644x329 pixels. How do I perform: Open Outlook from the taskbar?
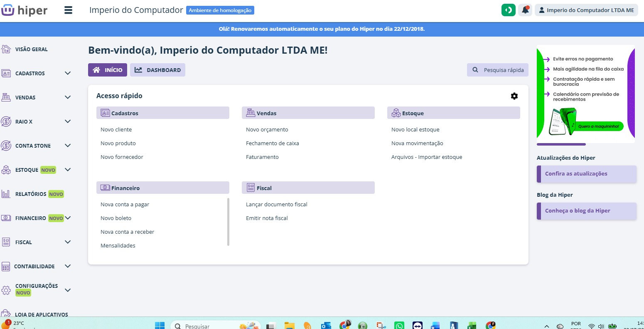326,326
